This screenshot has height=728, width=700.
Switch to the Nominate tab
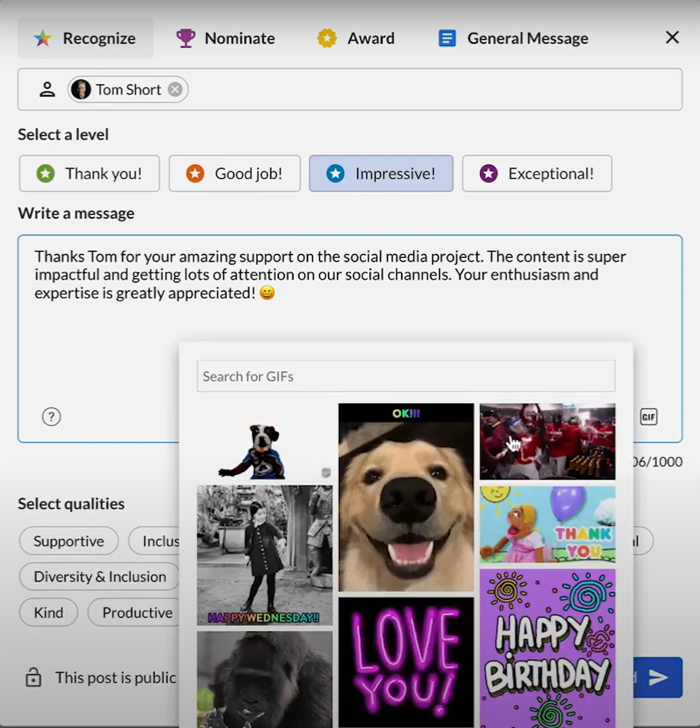tap(225, 38)
